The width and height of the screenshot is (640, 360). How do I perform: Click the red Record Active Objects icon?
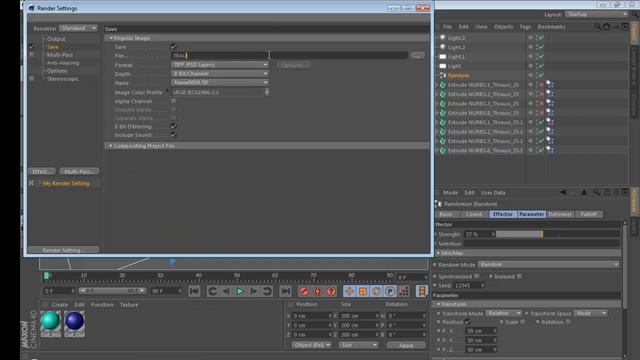click(x=304, y=291)
